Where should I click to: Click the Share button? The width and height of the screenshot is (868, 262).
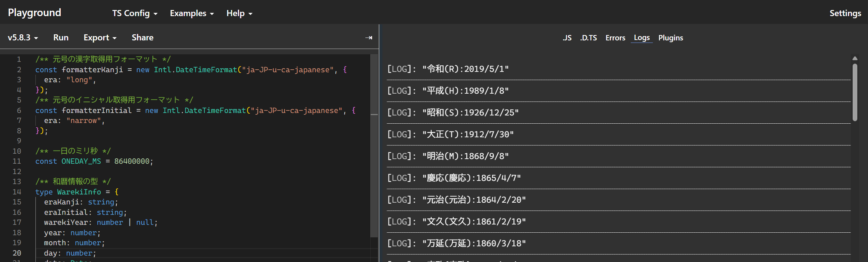pyautogui.click(x=143, y=38)
